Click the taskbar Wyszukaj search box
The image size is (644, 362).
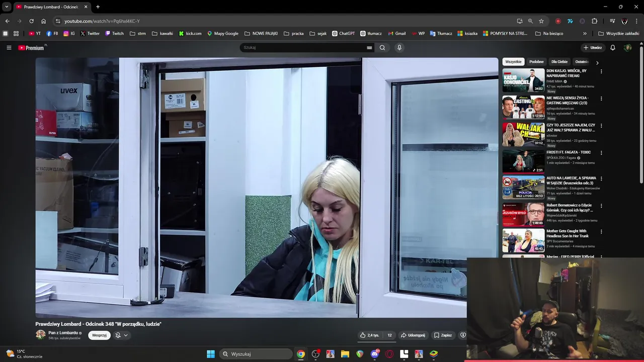257,354
